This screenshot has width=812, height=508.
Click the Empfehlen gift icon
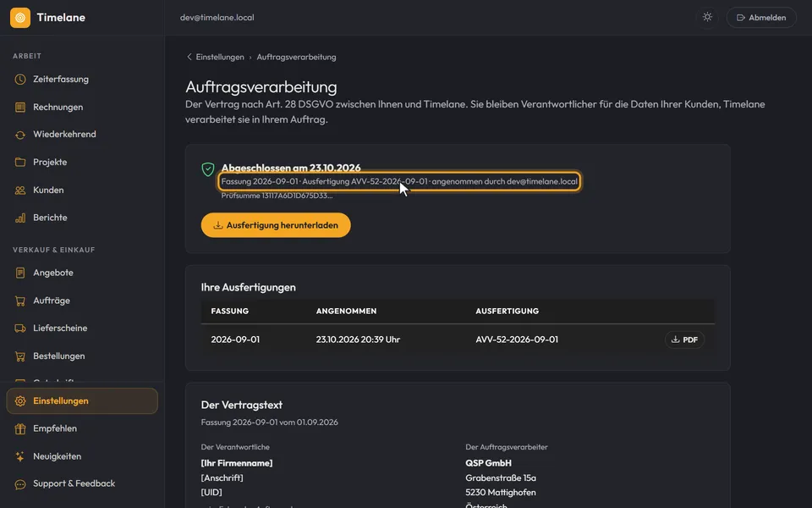(20, 428)
